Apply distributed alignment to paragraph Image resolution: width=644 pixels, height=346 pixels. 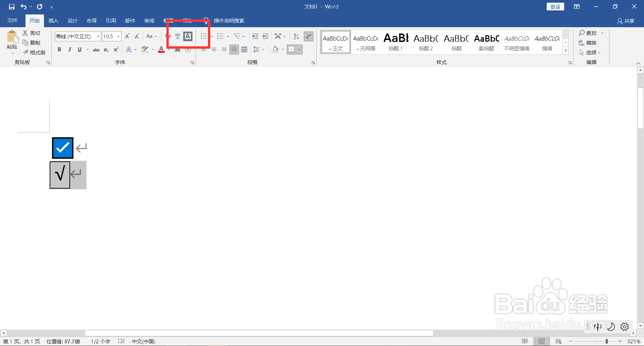244,50
